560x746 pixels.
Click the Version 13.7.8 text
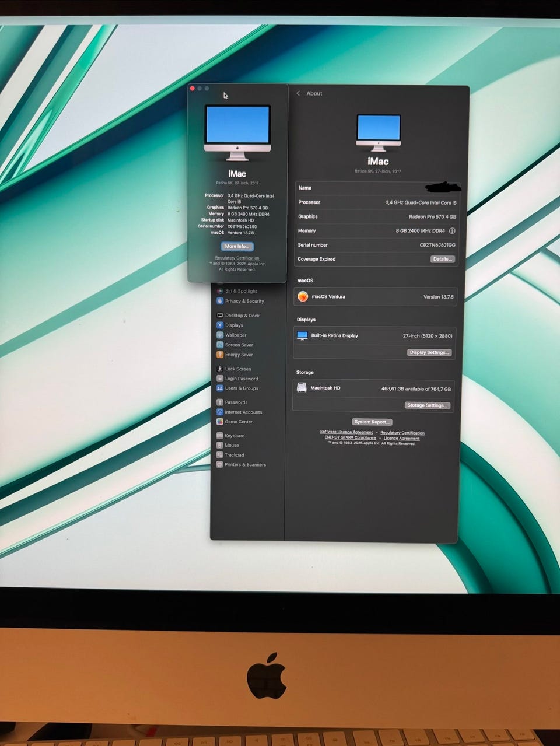438,297
